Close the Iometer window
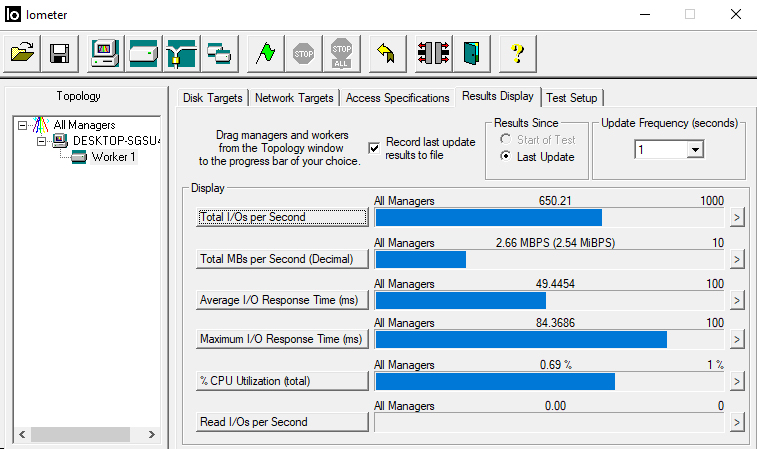 coord(736,15)
